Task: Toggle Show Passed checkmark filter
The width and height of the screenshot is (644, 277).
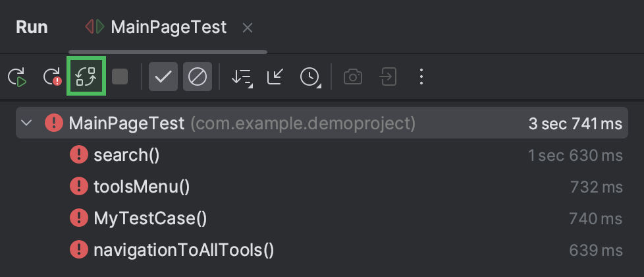Action: [163, 77]
